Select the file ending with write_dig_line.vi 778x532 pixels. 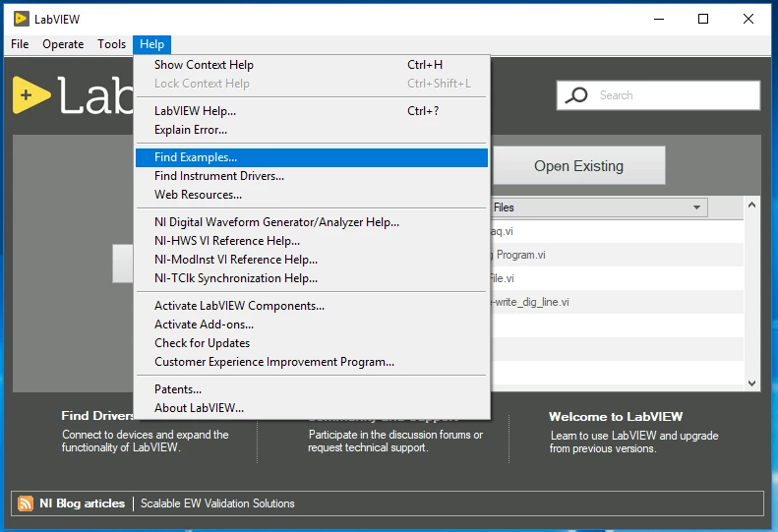618,302
